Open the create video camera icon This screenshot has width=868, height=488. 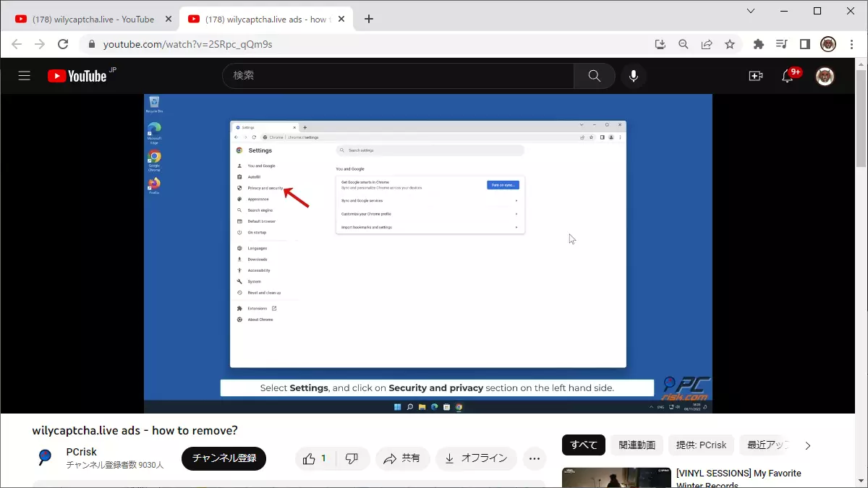pos(756,76)
